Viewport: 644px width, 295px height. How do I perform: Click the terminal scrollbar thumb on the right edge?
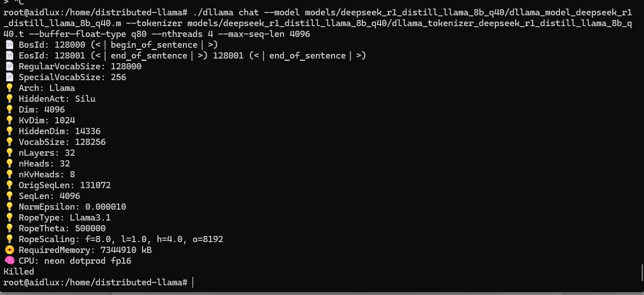coord(642,272)
